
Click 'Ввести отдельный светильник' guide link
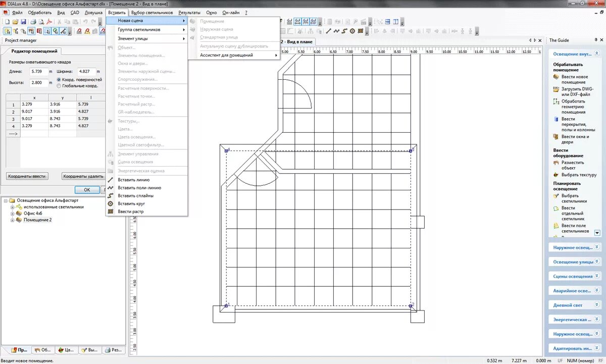click(573, 213)
